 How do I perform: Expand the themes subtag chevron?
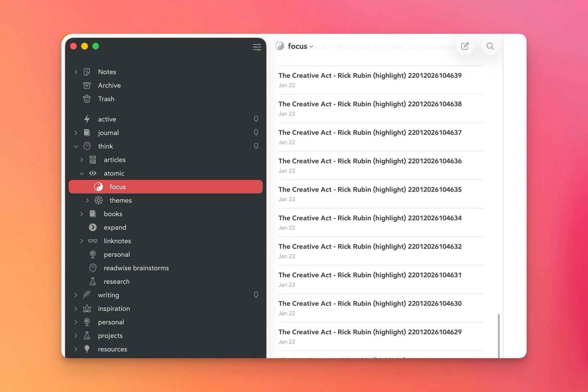(87, 200)
